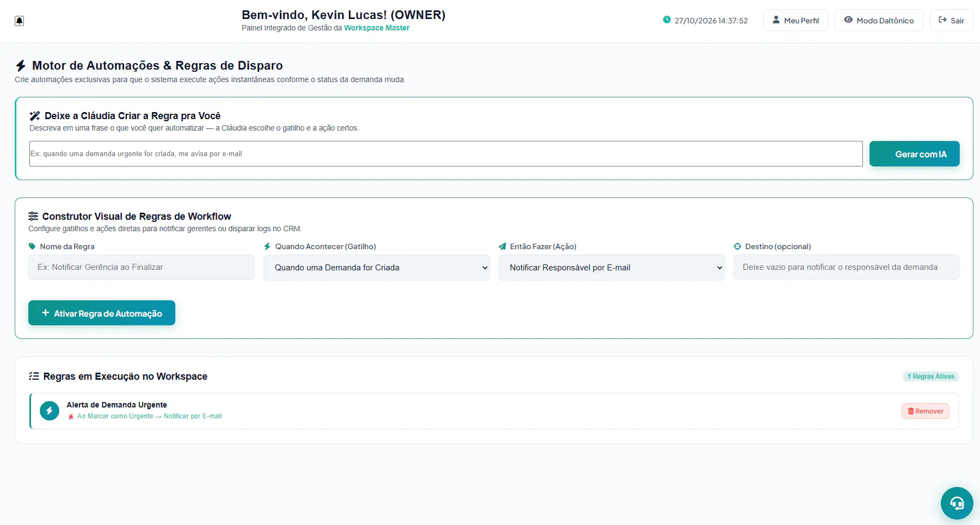Viewport: 980px width, 525px height.
Task: Expand the Notificar Responsável por E-mail dropdown
Action: point(611,268)
